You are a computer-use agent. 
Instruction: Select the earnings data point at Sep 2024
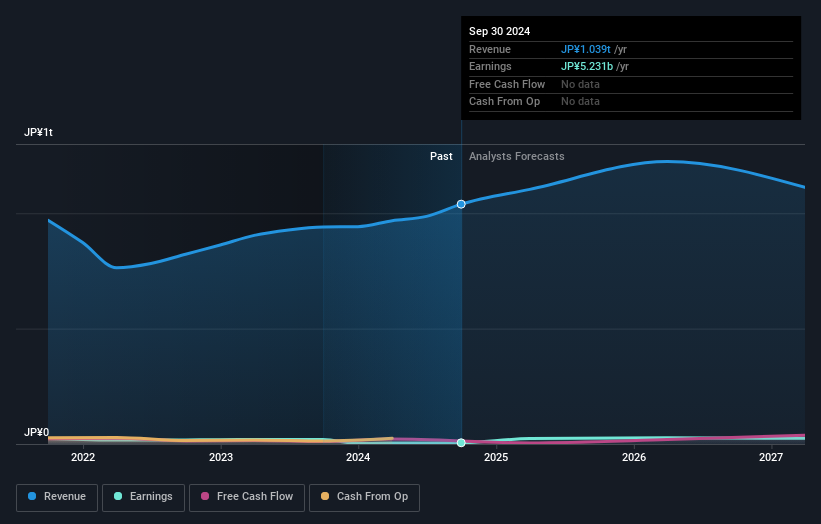click(x=461, y=443)
